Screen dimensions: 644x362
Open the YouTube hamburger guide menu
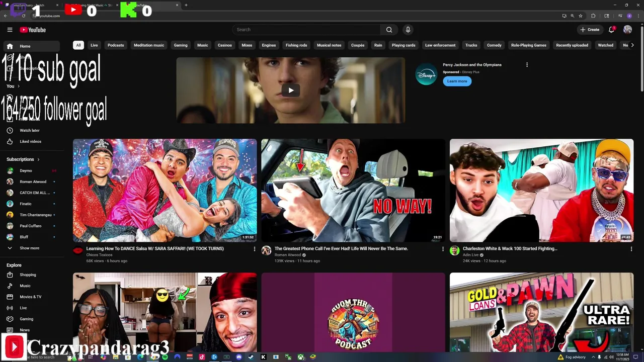click(x=10, y=30)
